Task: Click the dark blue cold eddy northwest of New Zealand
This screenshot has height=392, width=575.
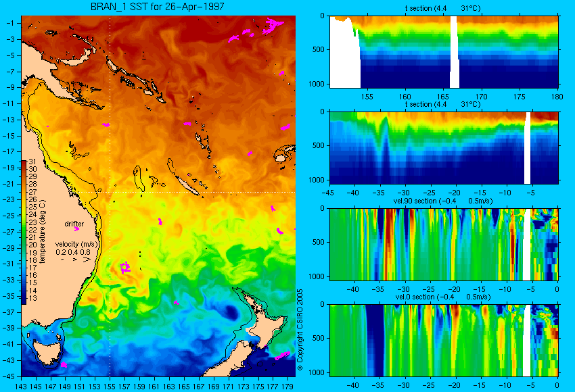Action: coord(231,312)
